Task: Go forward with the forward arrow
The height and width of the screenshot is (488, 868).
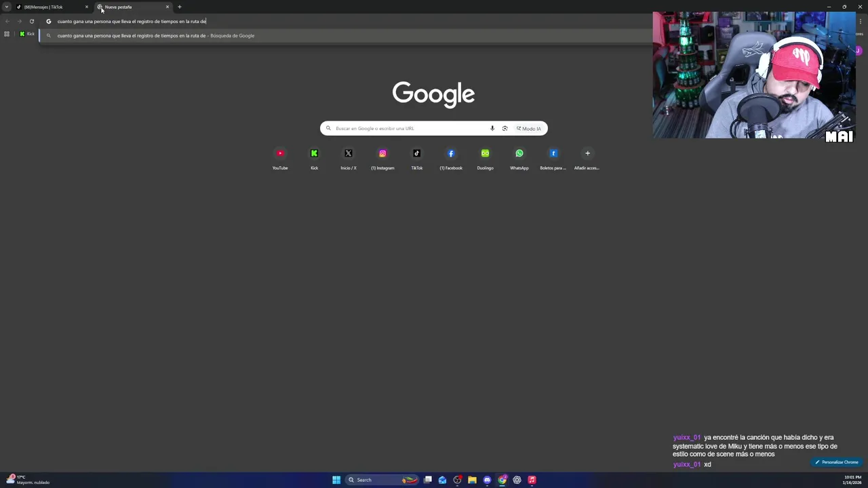Action: 19,21
